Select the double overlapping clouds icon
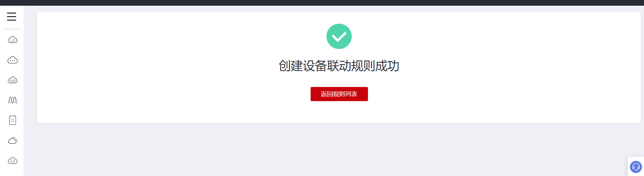 click(x=12, y=140)
